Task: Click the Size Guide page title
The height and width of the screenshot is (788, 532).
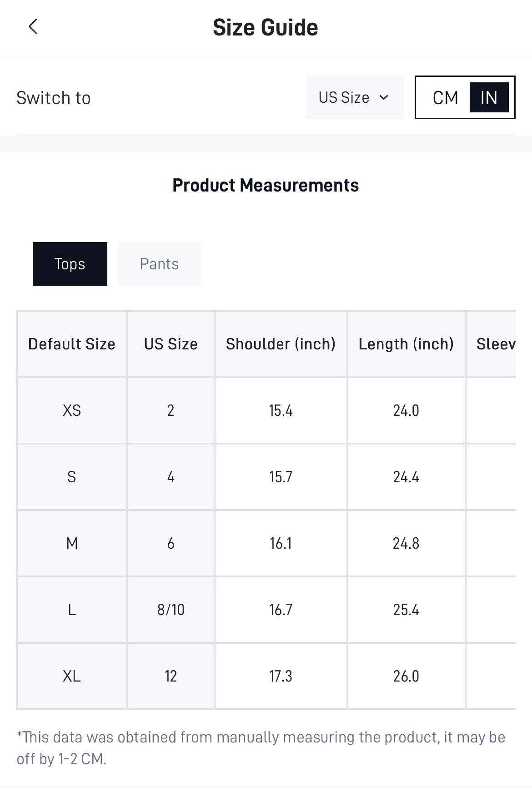Action: coord(266,27)
